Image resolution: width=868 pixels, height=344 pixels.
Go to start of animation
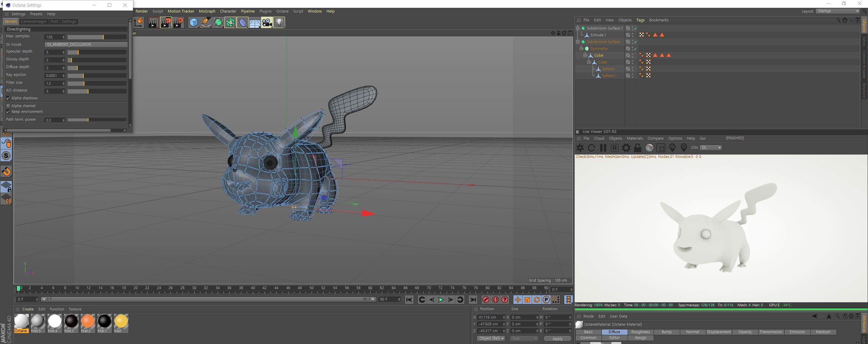pos(409,300)
